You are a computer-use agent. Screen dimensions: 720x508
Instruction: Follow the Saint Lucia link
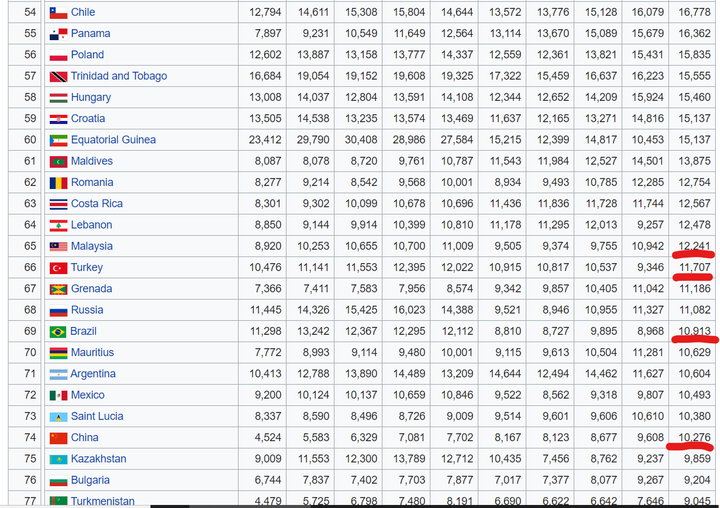[x=97, y=417]
